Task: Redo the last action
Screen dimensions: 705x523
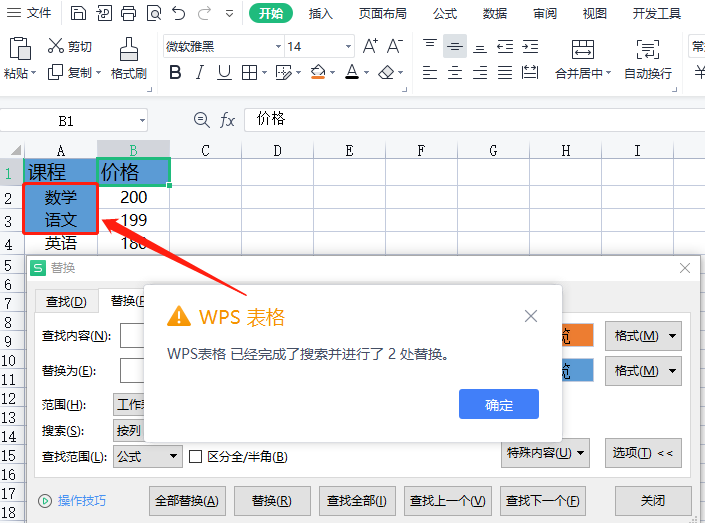Action: [x=205, y=13]
